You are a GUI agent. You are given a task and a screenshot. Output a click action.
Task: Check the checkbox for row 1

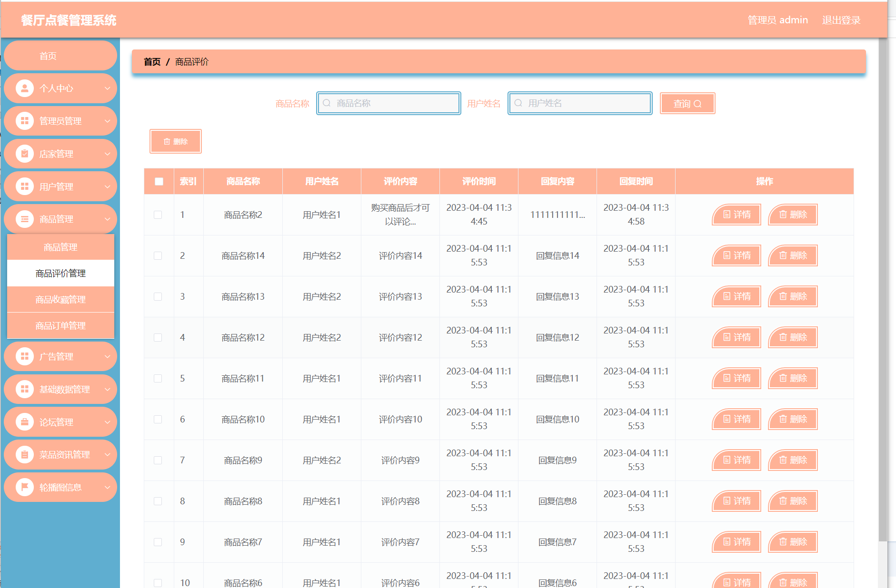click(158, 215)
